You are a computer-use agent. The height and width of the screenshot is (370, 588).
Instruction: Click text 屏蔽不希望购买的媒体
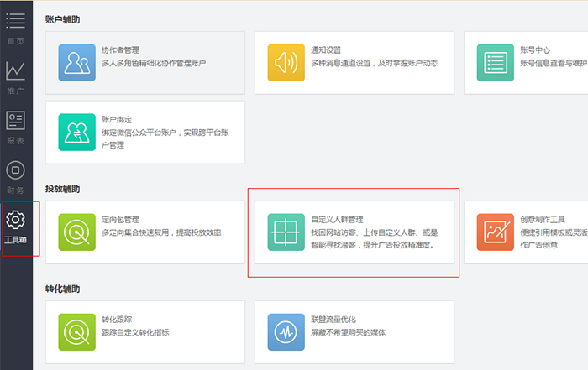[x=348, y=332]
